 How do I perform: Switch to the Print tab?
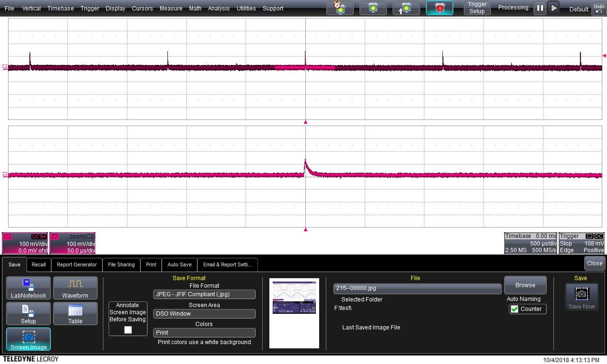(x=151, y=264)
